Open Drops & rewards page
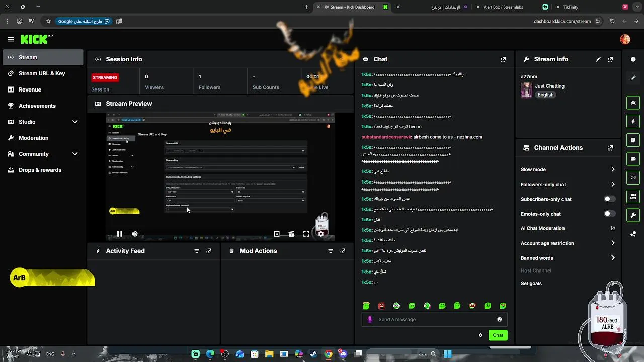The width and height of the screenshot is (644, 362). coord(43,170)
